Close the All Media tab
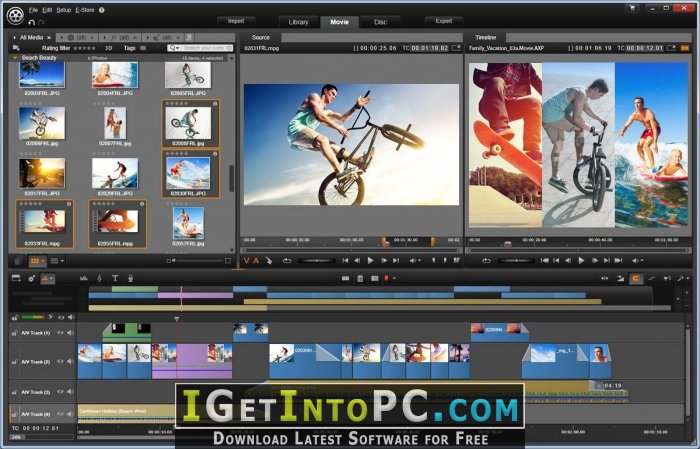 [x=49, y=37]
